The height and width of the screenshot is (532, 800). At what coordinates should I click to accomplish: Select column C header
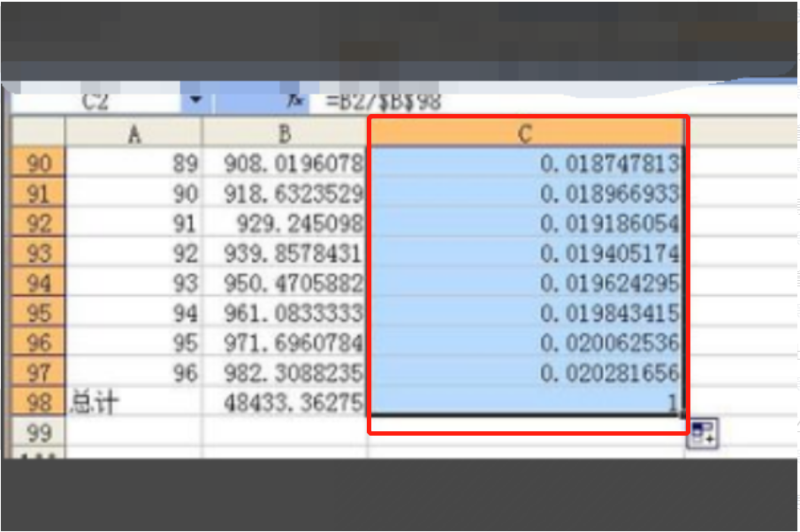click(x=526, y=133)
